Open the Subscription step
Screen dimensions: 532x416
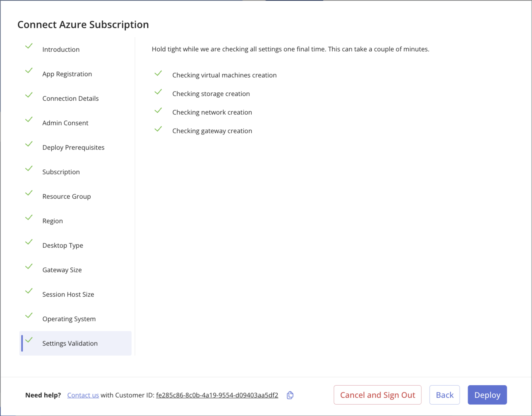click(61, 172)
